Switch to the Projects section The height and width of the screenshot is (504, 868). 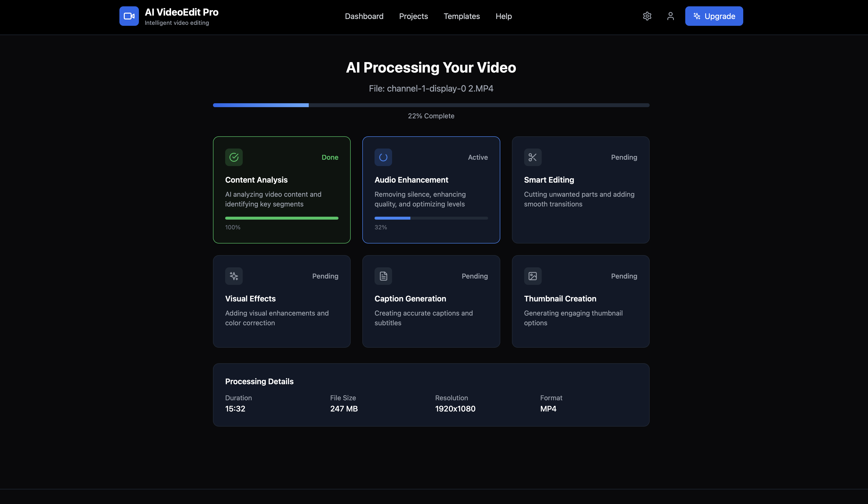(413, 16)
